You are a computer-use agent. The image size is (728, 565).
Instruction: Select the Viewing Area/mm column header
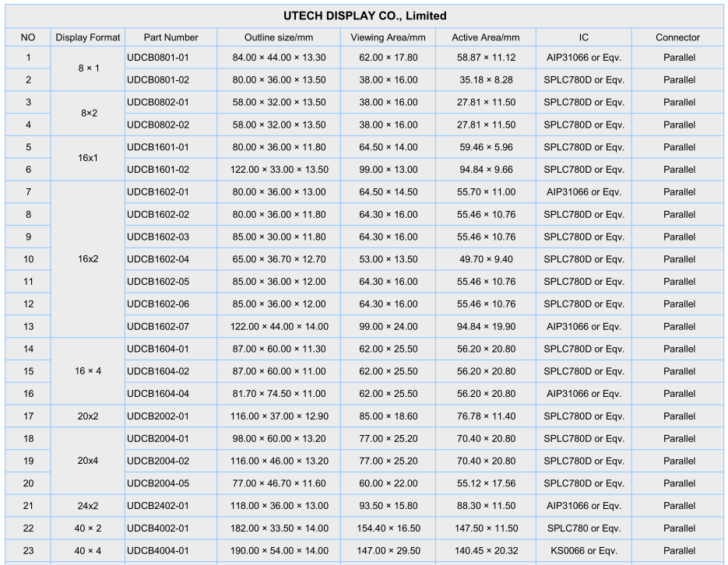(x=389, y=37)
